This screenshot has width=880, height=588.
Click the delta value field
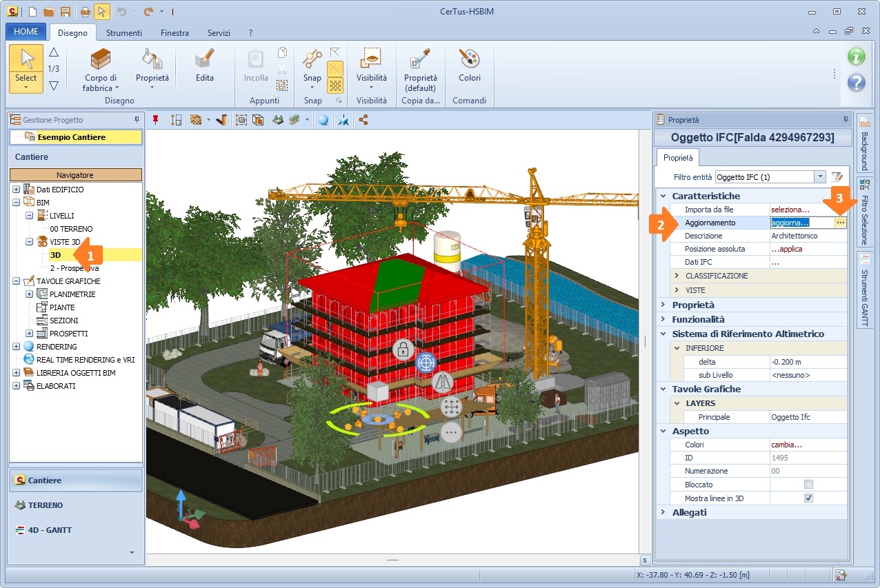pos(808,362)
